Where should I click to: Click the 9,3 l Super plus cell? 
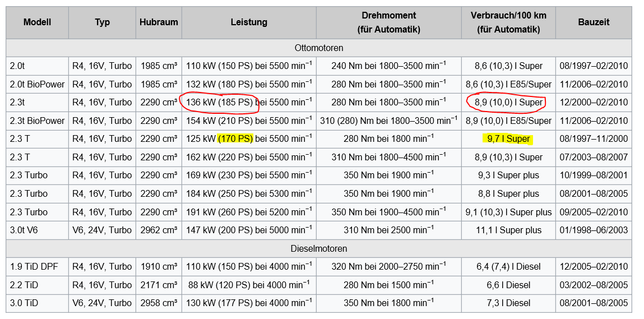point(508,175)
